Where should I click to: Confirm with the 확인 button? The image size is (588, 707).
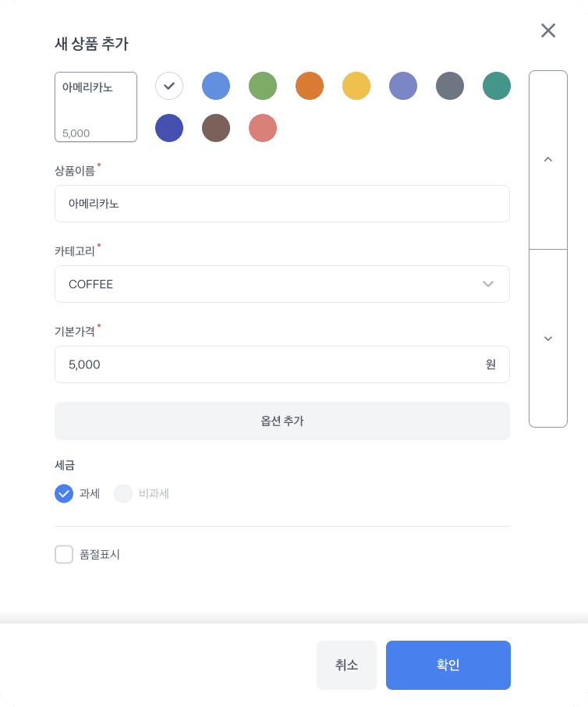448,665
